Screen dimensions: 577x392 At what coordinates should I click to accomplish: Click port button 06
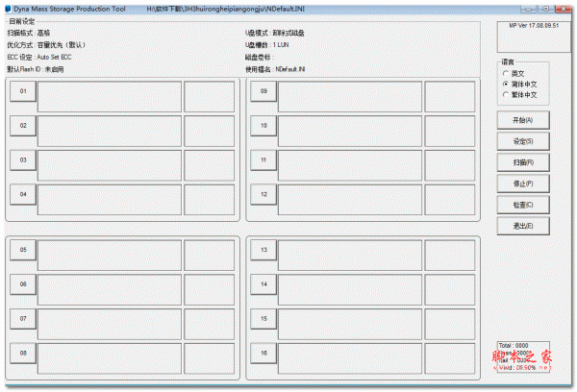coord(23,284)
